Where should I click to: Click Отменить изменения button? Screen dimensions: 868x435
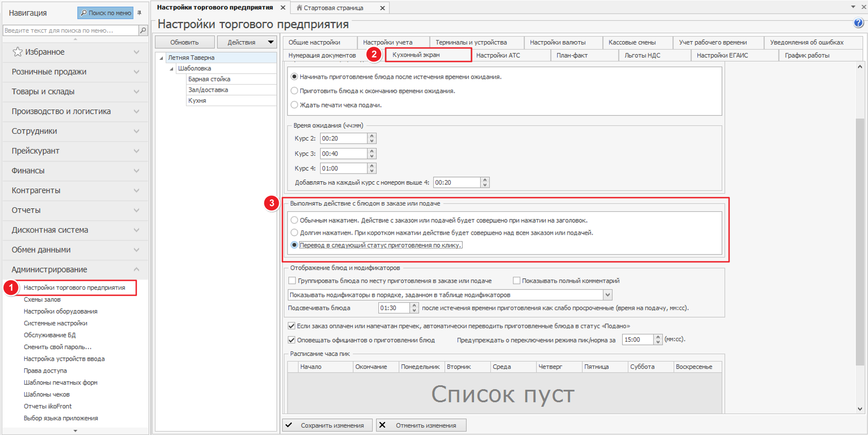pos(421,425)
